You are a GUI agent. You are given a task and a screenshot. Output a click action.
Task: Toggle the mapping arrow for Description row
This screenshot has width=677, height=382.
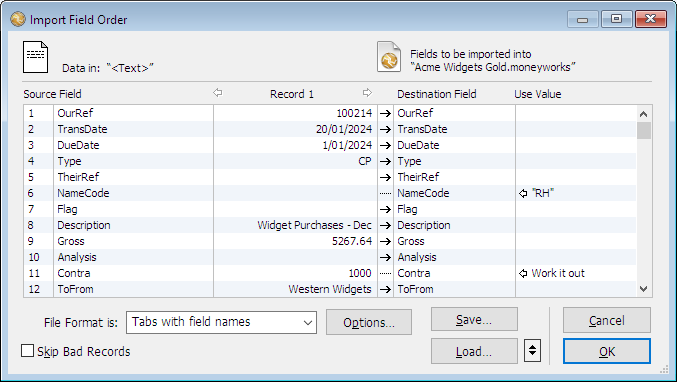point(385,225)
